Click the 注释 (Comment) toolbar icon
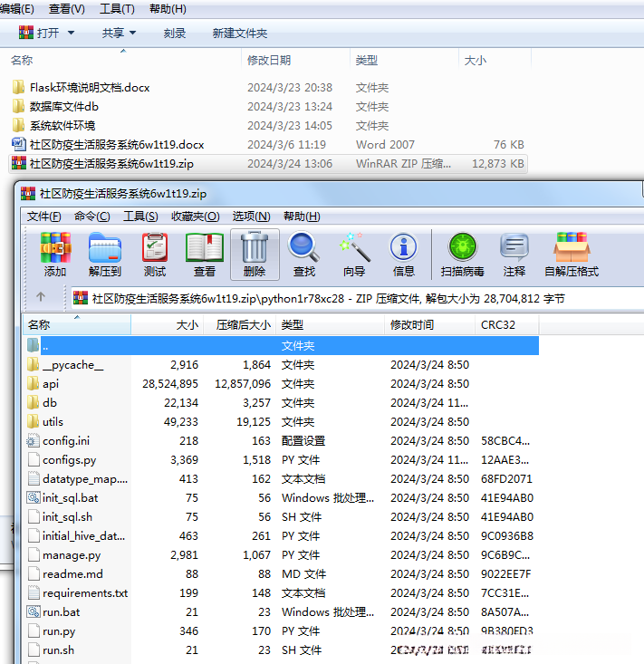 coord(514,247)
